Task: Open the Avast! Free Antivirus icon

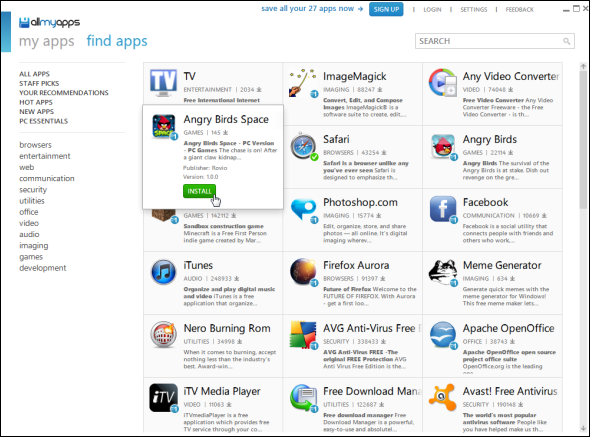Action: [443, 397]
